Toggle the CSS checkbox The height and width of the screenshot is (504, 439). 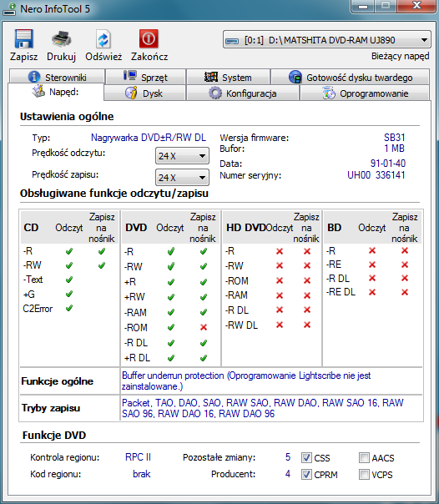(x=306, y=457)
